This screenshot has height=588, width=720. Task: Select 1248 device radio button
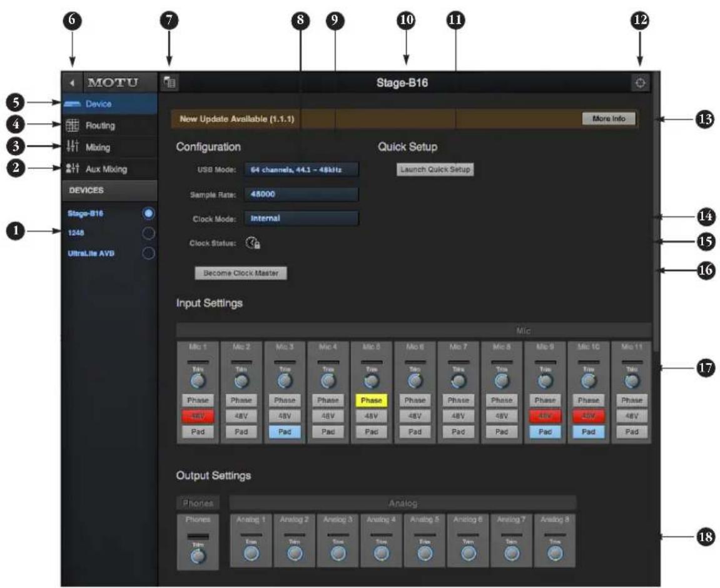pos(148,233)
